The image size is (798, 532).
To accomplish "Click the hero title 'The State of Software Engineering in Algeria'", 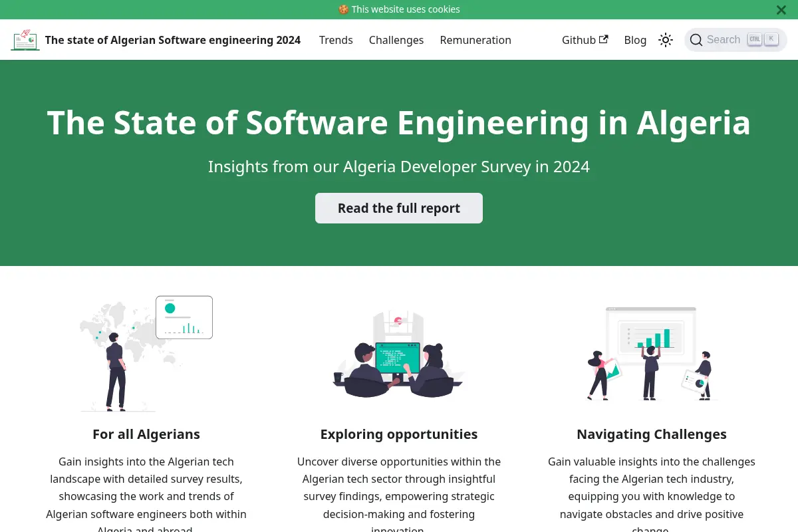I will point(399,123).
